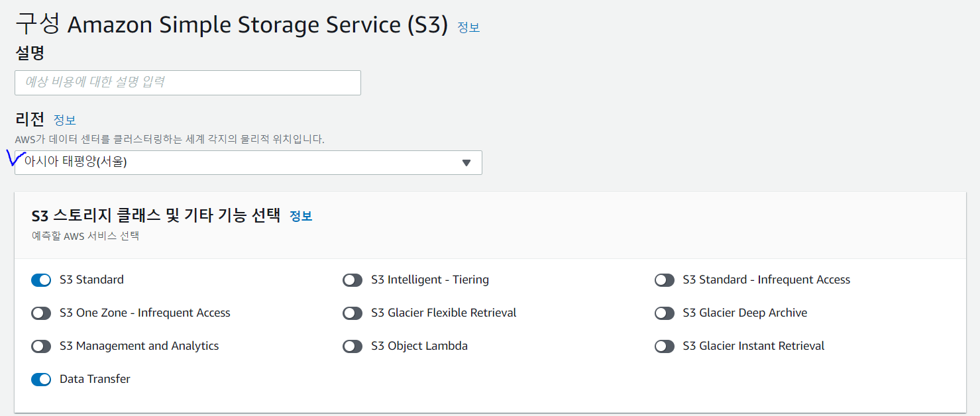Image resolution: width=980 pixels, height=416 pixels.
Task: Click the 설명 description input field
Action: (188, 82)
